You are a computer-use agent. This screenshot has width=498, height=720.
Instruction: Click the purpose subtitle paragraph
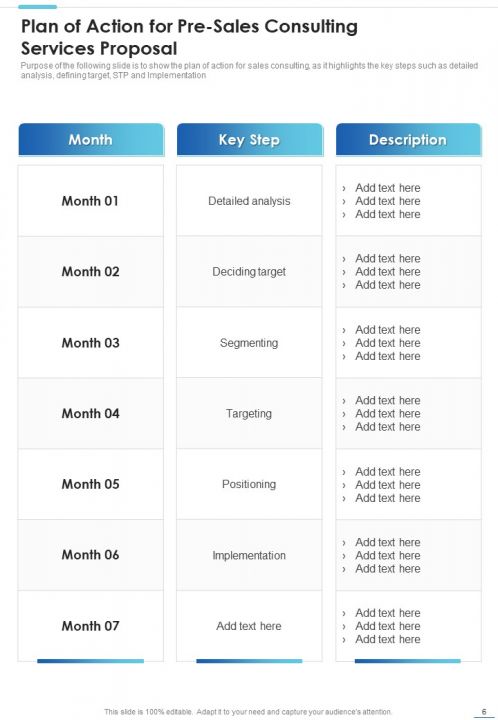[249, 70]
